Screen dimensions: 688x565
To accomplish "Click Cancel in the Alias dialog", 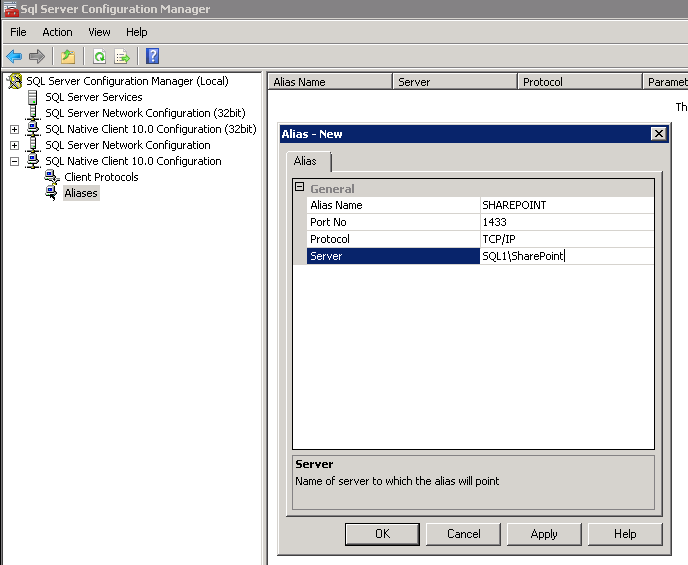I will [463, 534].
